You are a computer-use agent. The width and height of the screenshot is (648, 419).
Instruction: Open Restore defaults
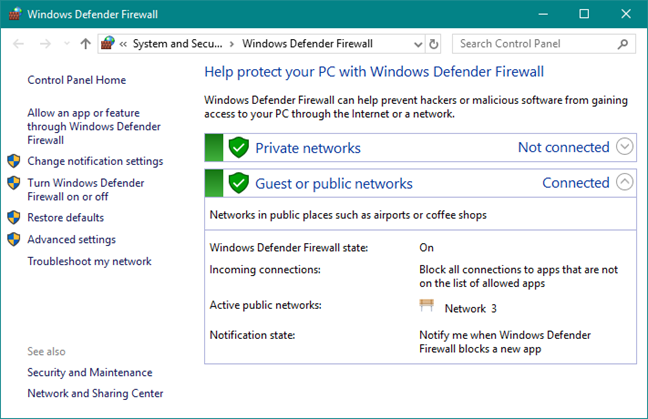tap(66, 217)
